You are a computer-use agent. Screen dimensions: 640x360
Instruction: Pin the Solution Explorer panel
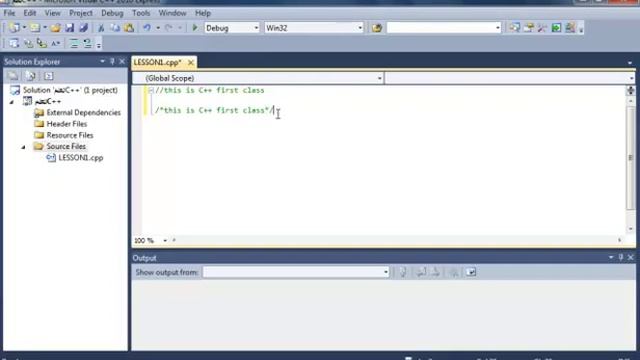[x=112, y=62]
